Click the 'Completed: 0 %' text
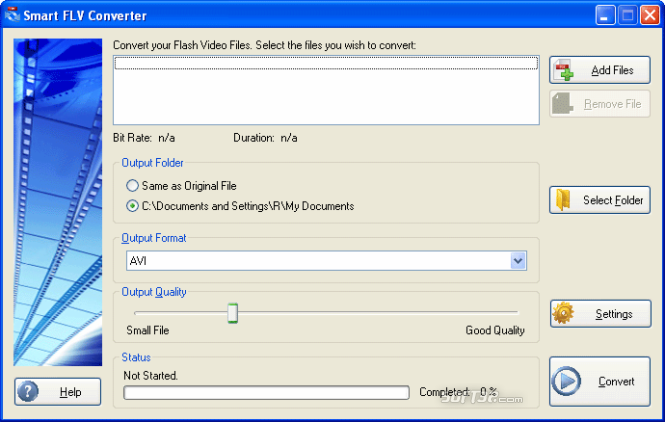The height and width of the screenshot is (422, 665). coord(458,392)
